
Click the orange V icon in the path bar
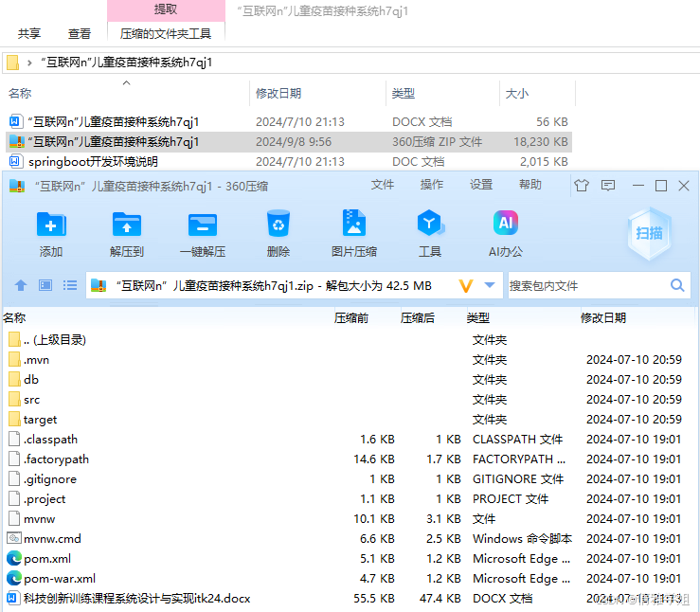(466, 286)
